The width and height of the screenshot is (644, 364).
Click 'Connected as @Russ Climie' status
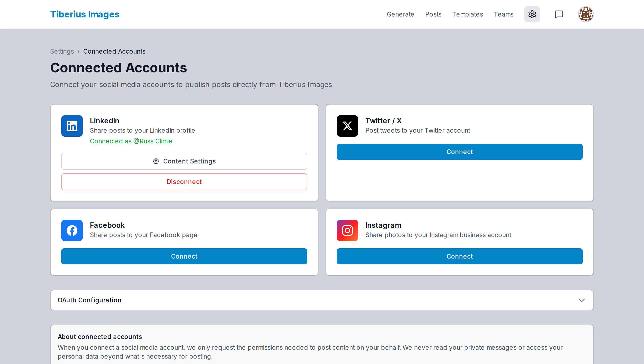point(131,141)
